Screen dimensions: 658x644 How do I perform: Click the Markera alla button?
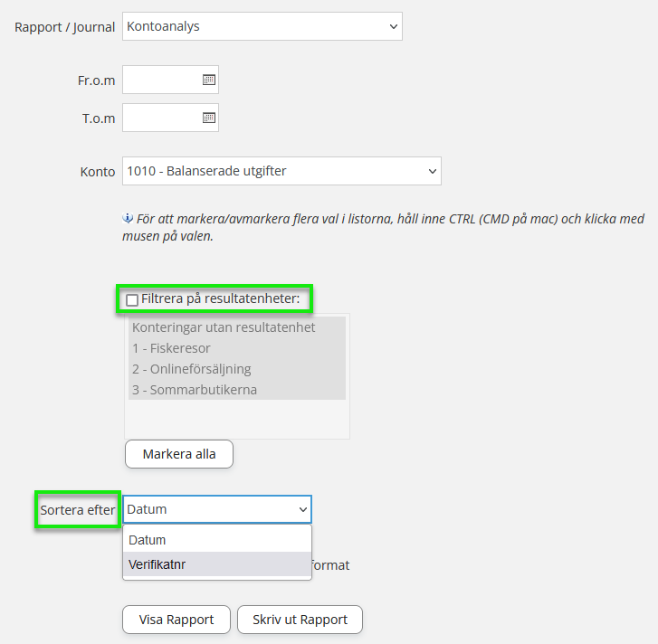pos(179,454)
